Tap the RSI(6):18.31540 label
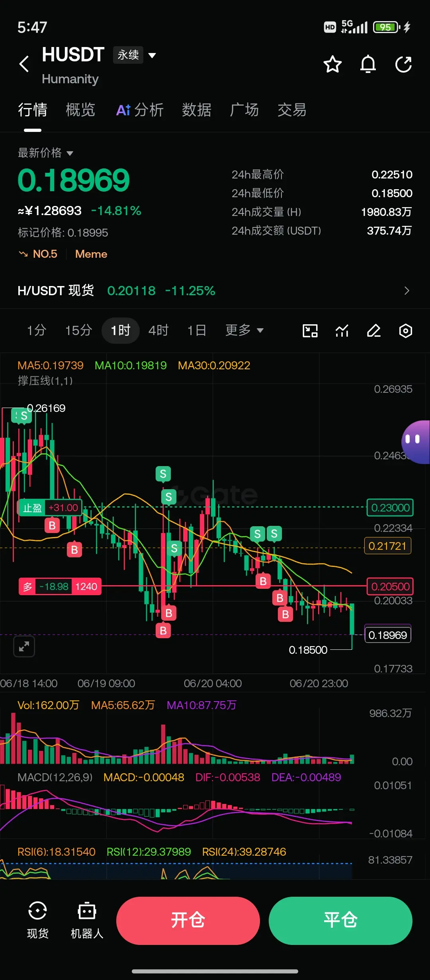Viewport: 430px width, 980px height. (57, 852)
